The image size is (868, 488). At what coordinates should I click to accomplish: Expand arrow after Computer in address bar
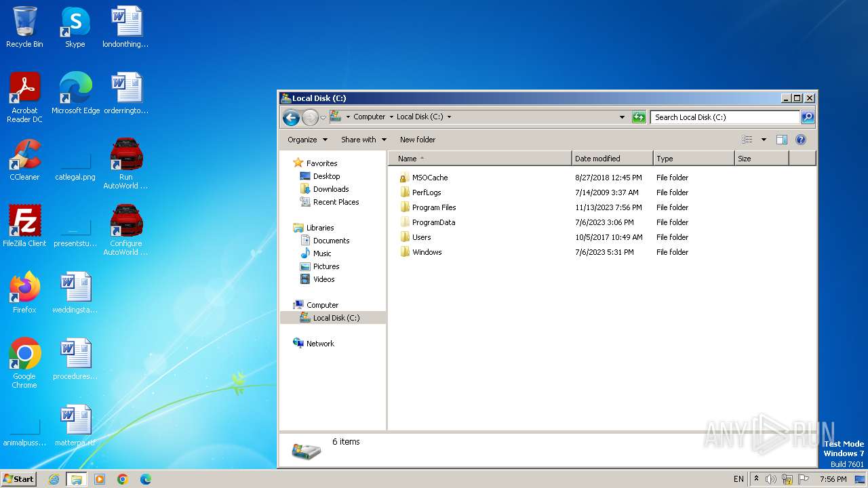tap(391, 117)
